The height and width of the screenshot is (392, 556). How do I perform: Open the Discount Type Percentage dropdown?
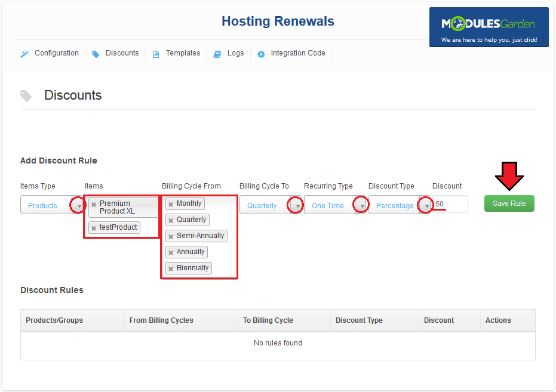tap(400, 205)
